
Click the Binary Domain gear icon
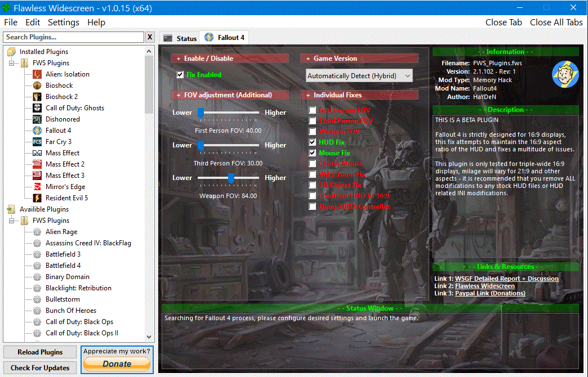point(37,277)
